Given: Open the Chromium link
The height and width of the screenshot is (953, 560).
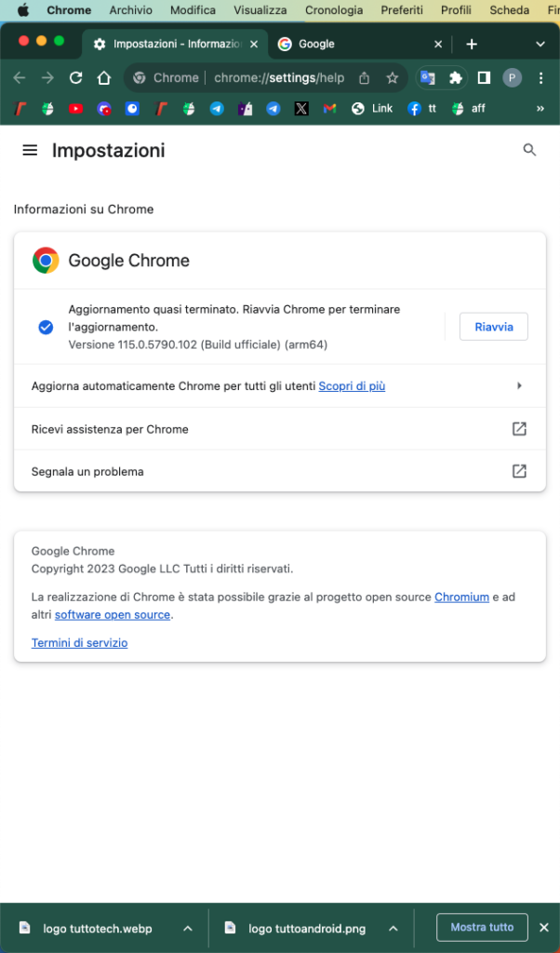Looking at the screenshot, I should pos(461,597).
